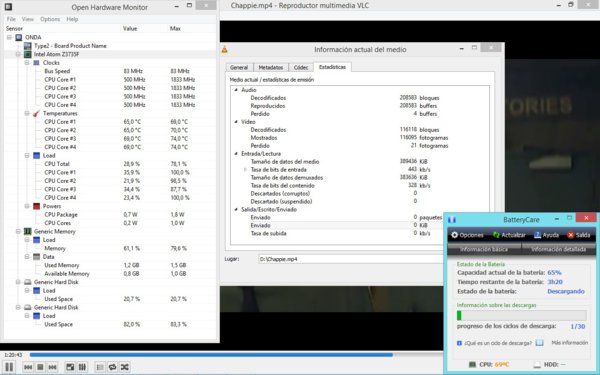Select the ONDA computer icon in the sensor tree
The image size is (600, 375).
tap(19, 37)
